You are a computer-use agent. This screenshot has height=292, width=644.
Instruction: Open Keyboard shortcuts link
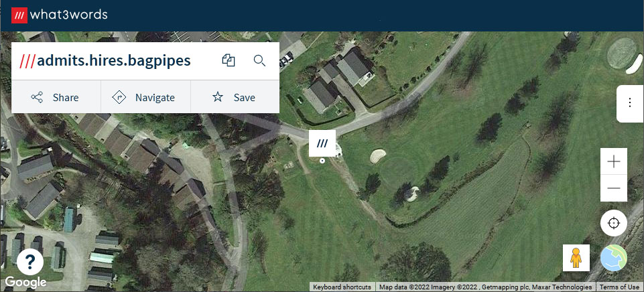pos(342,287)
